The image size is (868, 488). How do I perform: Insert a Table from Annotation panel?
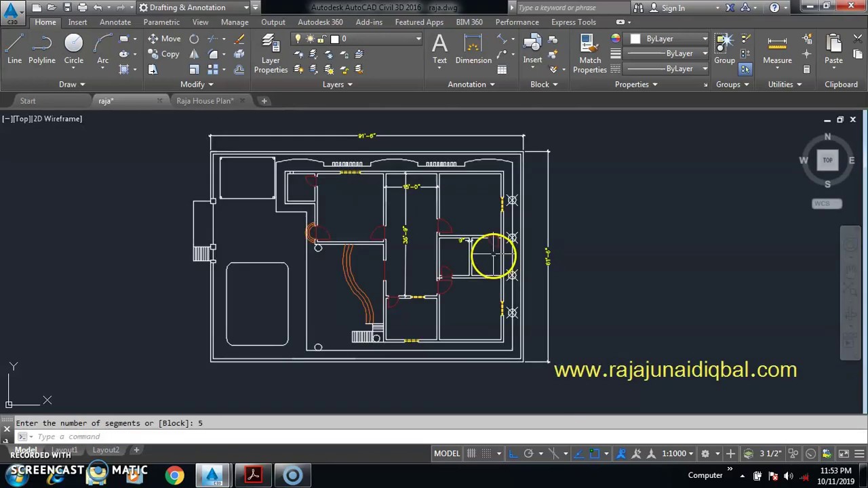tap(502, 69)
